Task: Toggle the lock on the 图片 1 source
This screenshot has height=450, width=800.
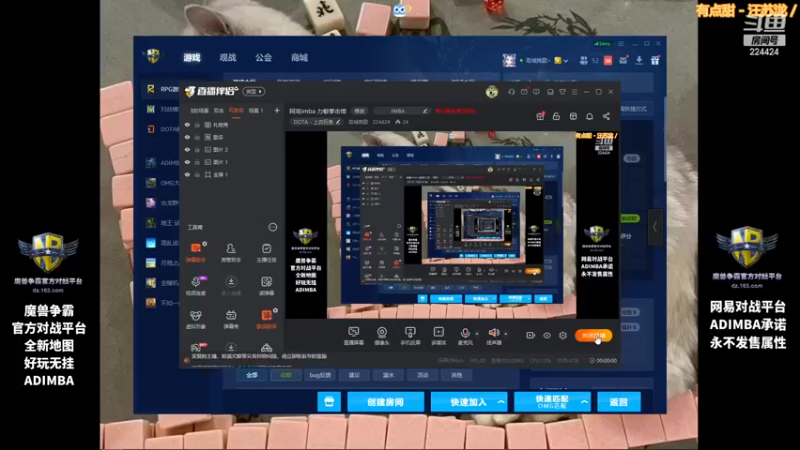Action: click(x=197, y=162)
